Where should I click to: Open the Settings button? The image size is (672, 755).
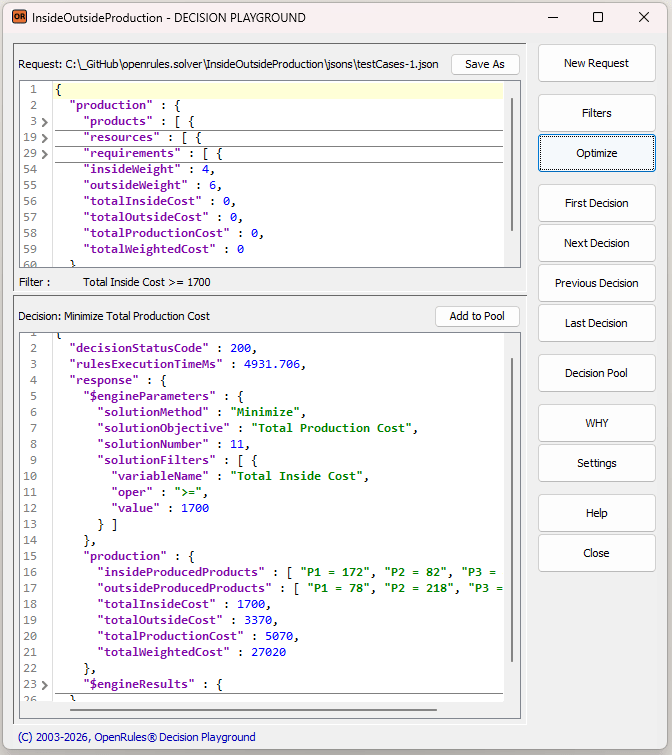596,463
